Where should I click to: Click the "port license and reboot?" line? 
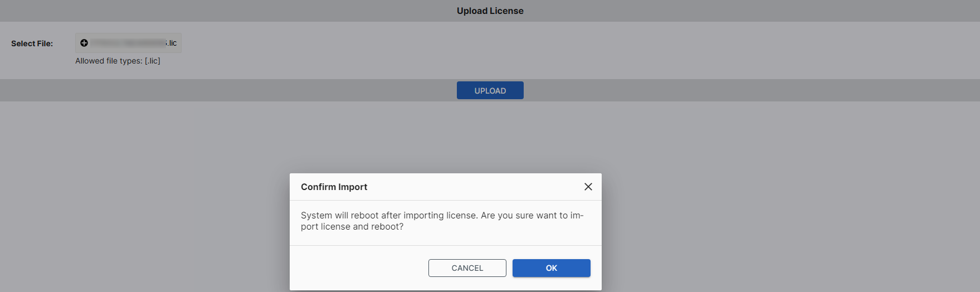pyautogui.click(x=352, y=227)
